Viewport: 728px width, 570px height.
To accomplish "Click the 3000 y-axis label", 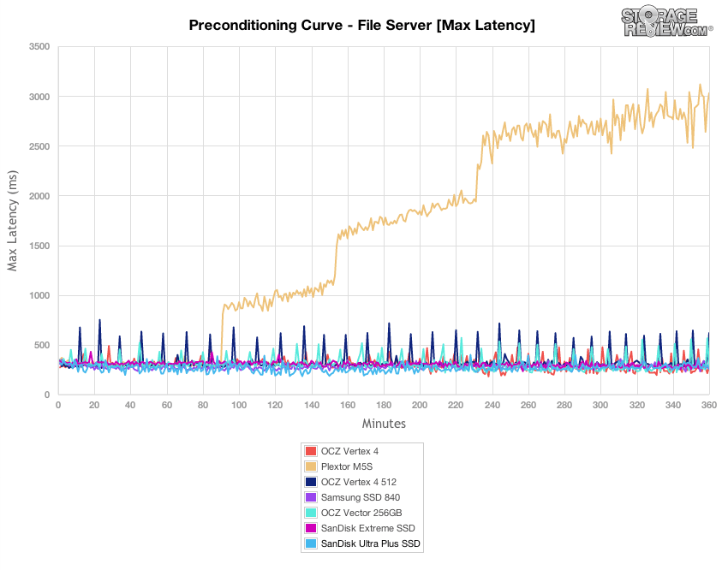I will 39,97.
